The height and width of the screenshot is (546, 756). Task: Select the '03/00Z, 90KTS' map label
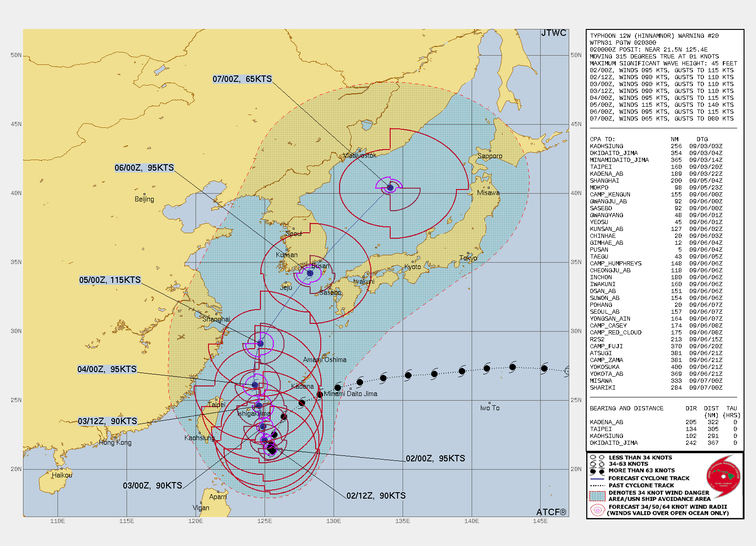(152, 486)
